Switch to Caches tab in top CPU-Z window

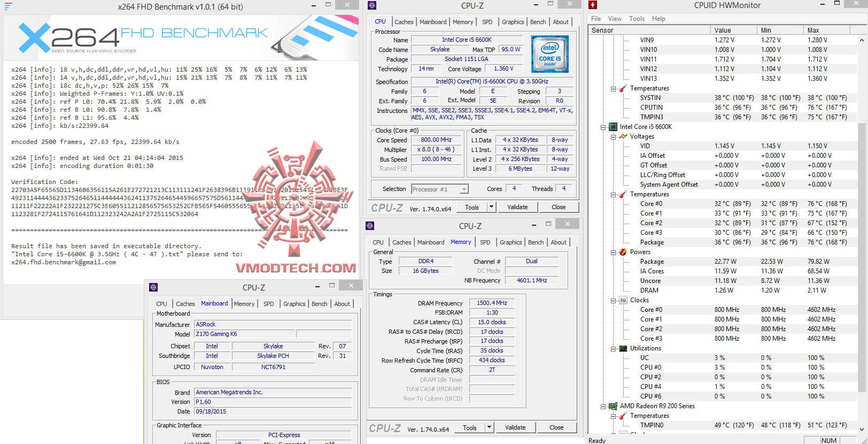tap(404, 22)
